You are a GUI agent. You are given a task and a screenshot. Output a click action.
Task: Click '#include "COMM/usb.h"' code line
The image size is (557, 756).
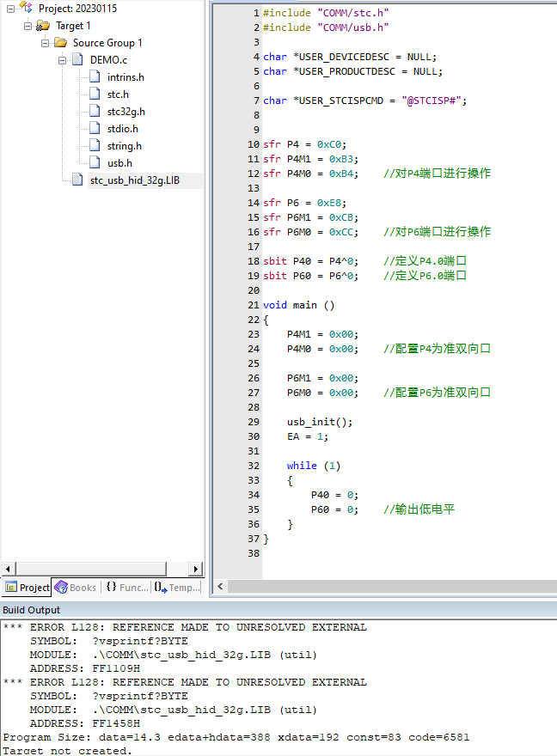pyautogui.click(x=326, y=27)
